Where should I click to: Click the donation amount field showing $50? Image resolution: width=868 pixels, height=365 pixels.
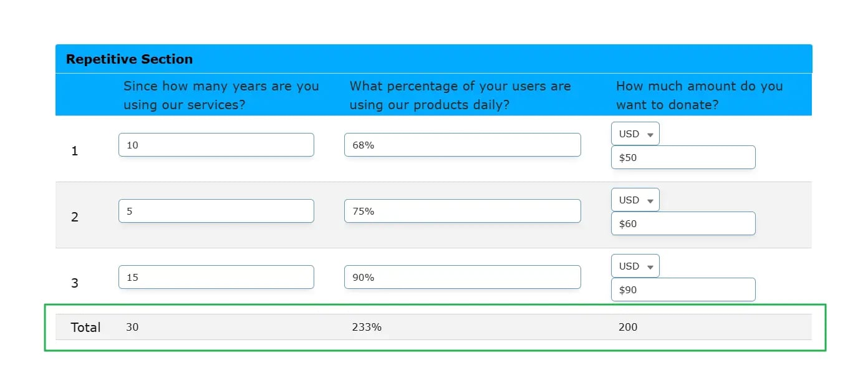[x=683, y=157]
